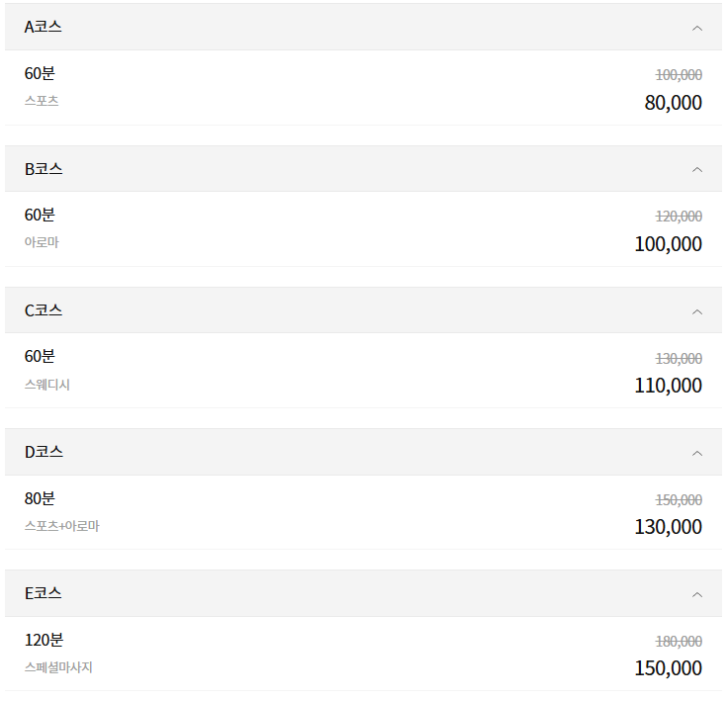Click the B코스 header title

(x=44, y=169)
